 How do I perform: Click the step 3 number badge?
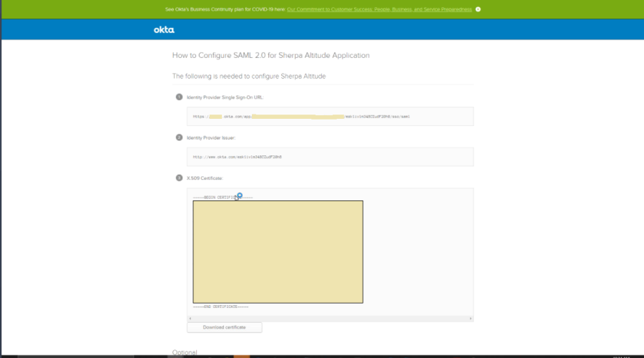[x=179, y=178]
